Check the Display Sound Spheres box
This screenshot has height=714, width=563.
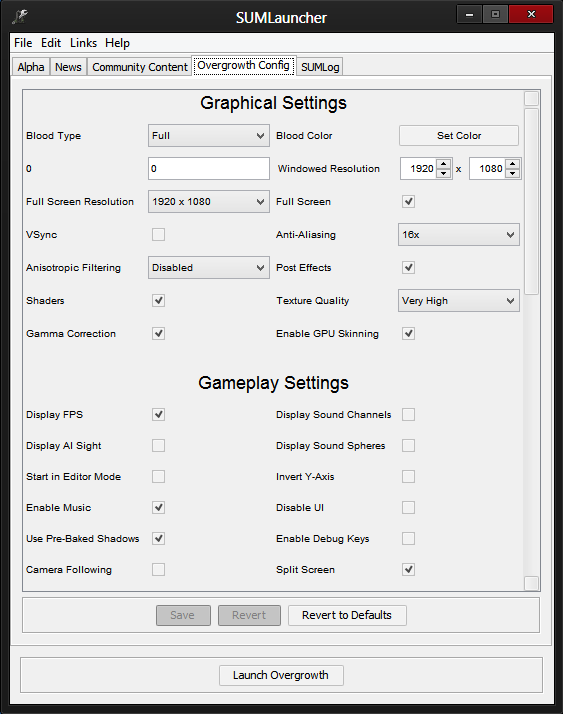pyautogui.click(x=409, y=446)
